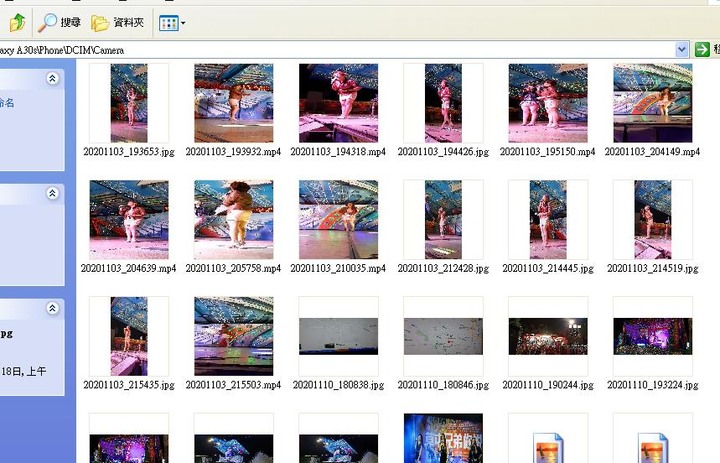Screen dimensions: 720x463
Task: Select video thumbnail 20201103_215503.mp4
Action: pos(234,336)
